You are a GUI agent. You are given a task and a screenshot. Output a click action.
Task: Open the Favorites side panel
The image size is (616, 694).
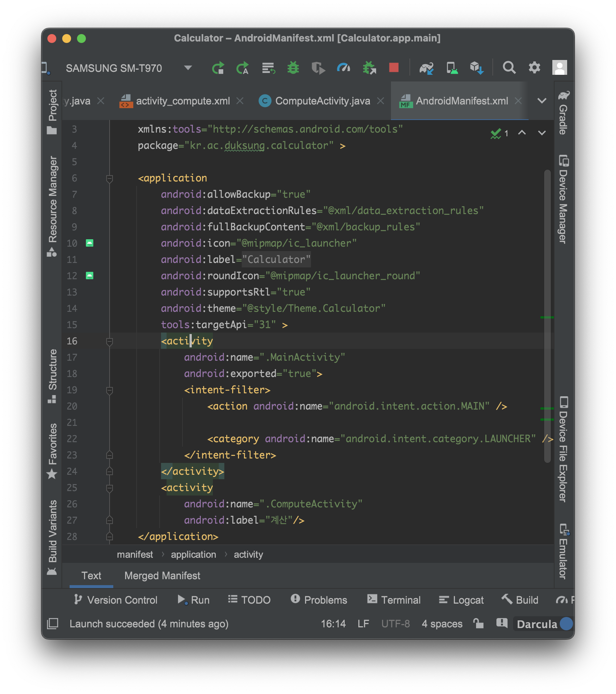point(52,451)
